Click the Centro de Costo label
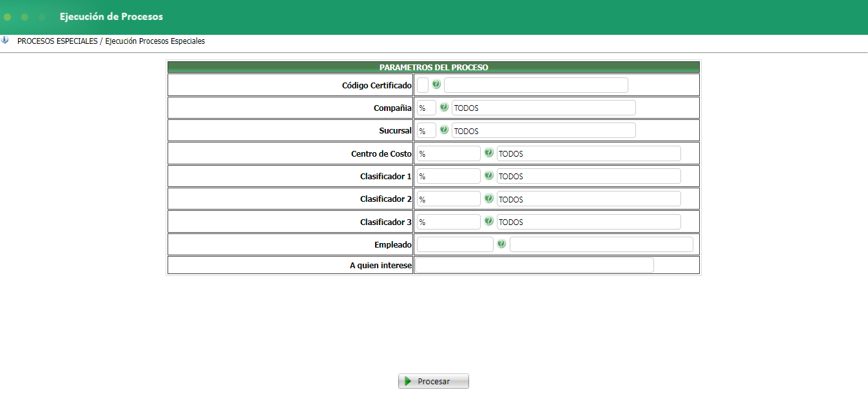 [381, 153]
